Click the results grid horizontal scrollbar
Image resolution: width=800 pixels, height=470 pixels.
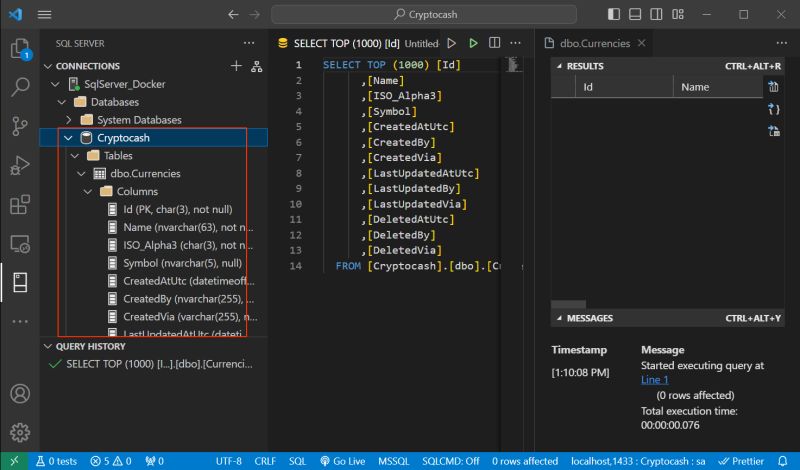pyautogui.click(x=568, y=305)
